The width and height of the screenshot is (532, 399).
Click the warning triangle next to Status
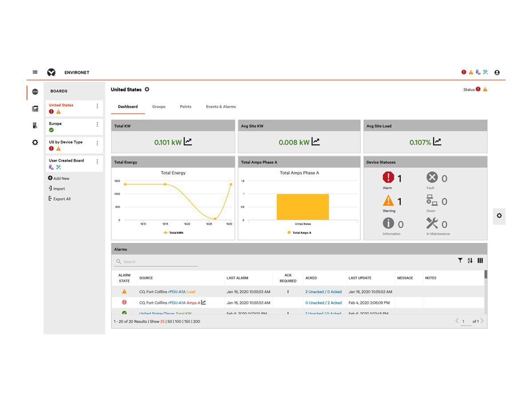coord(486,89)
